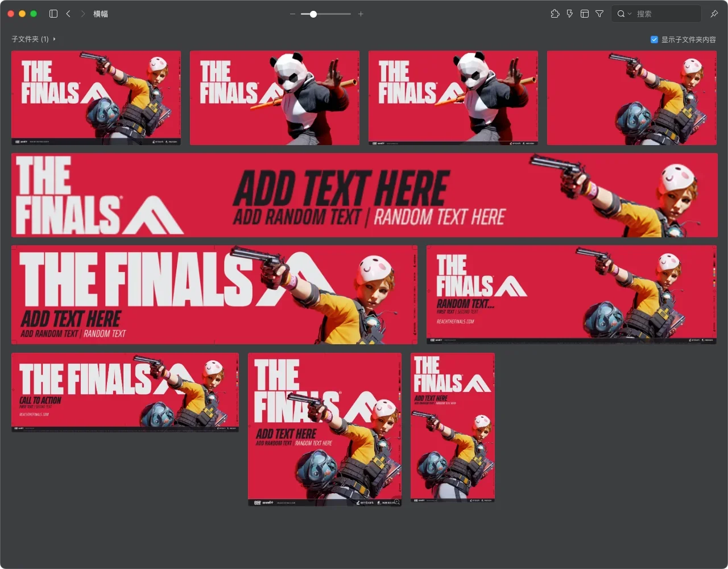Select the banner with REACHTHEFINALS.COM and RANDOM TEXT
728x569 pixels.
coord(571,294)
